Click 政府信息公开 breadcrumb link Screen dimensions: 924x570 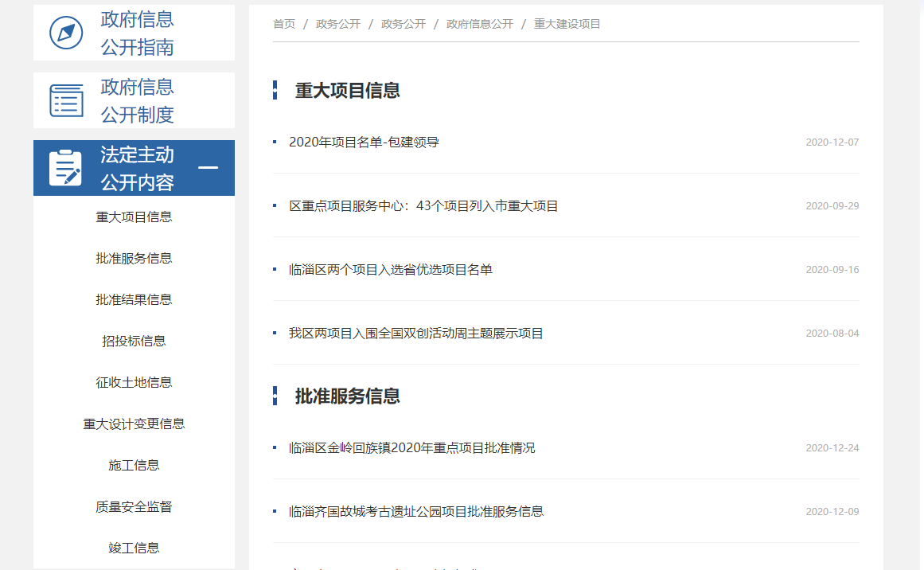[480, 24]
